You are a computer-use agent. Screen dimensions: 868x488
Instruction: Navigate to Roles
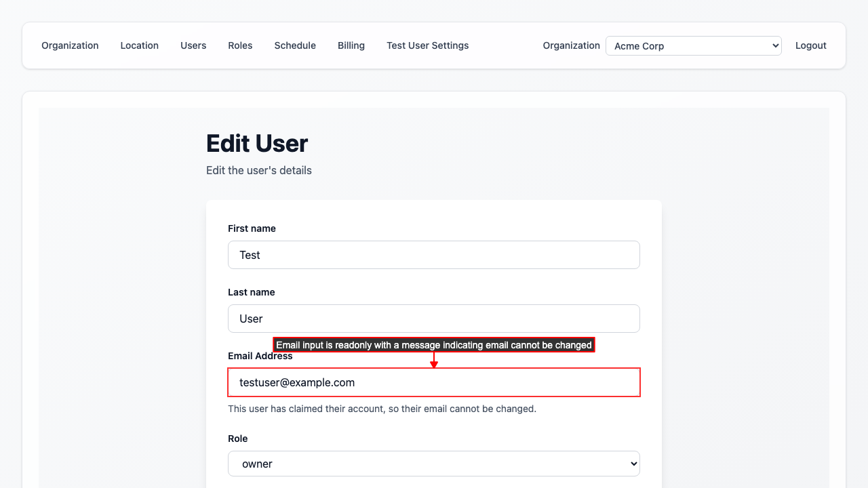click(x=240, y=45)
